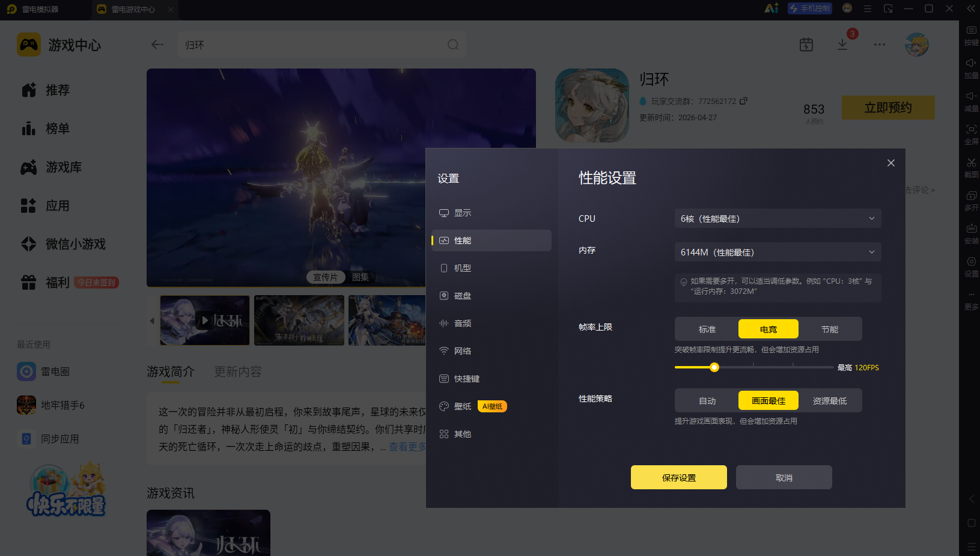980x556 pixels.
Task: Set performance strategy to 自动
Action: [707, 400]
